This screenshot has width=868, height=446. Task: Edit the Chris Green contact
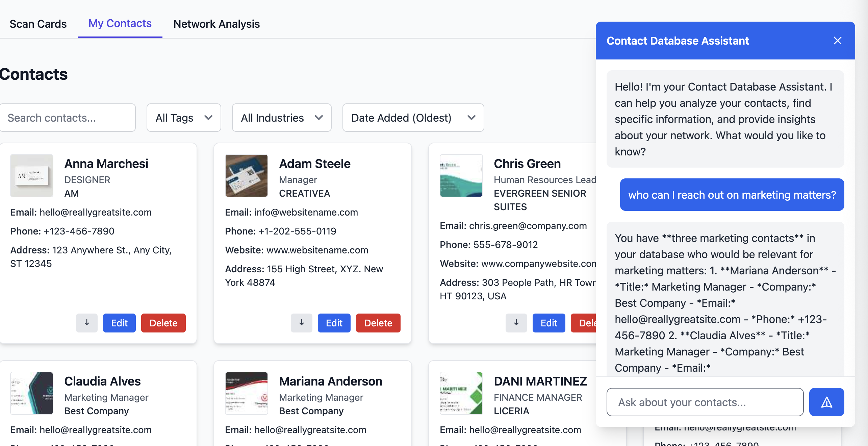(x=548, y=323)
